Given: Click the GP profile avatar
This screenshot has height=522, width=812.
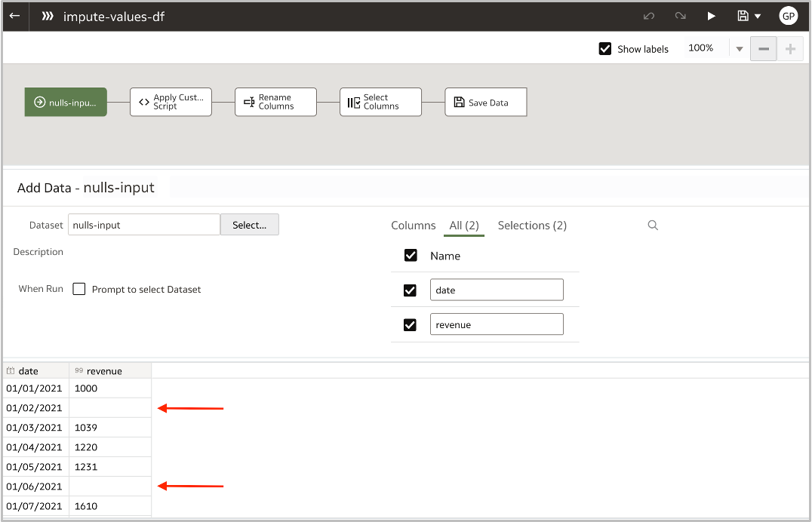Looking at the screenshot, I should 788,15.
